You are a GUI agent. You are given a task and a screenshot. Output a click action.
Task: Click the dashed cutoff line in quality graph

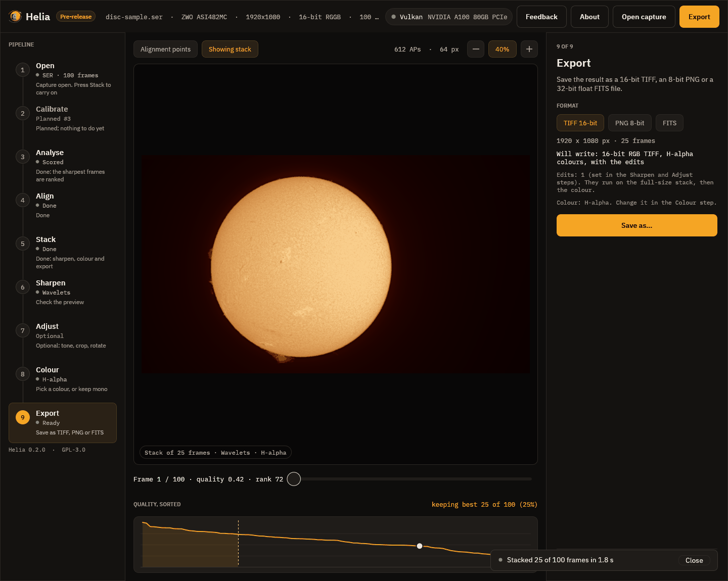(x=238, y=543)
